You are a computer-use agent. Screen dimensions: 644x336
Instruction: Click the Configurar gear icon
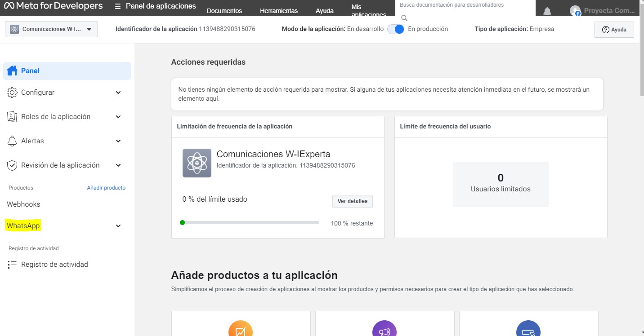[12, 92]
